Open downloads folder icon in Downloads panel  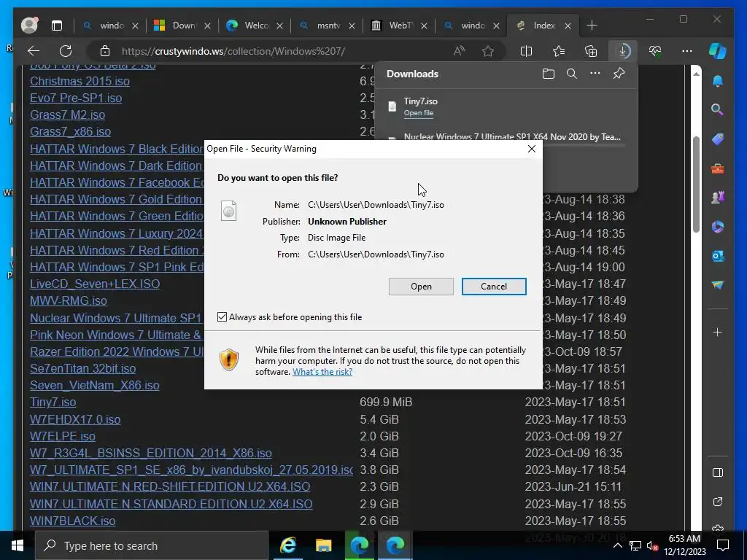tap(549, 74)
